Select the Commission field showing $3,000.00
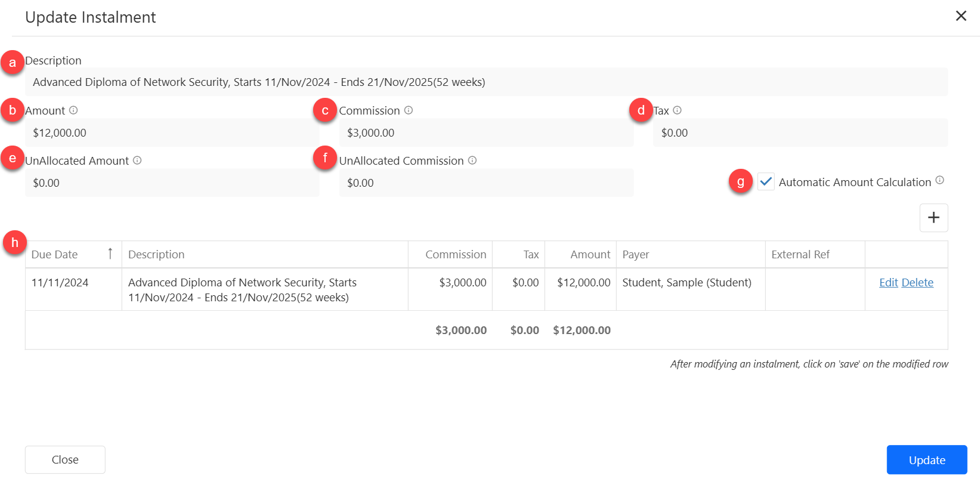The width and height of the screenshot is (980, 485). [x=486, y=133]
